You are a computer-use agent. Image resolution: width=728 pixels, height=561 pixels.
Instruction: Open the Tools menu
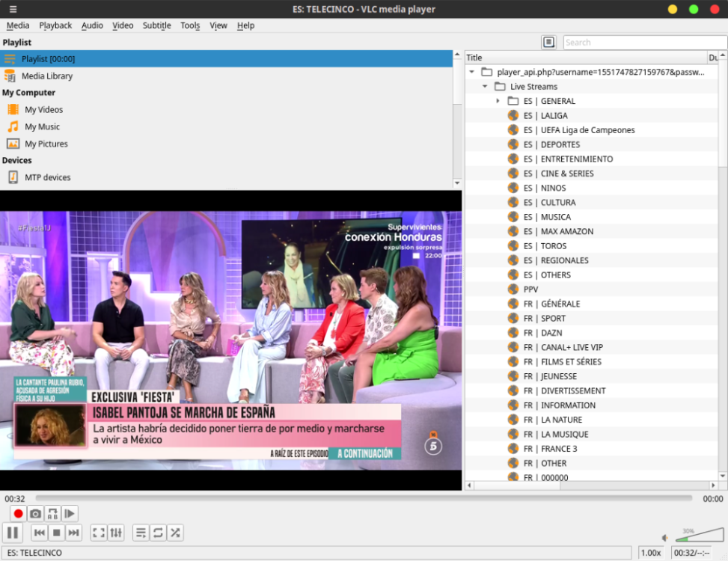(x=190, y=25)
